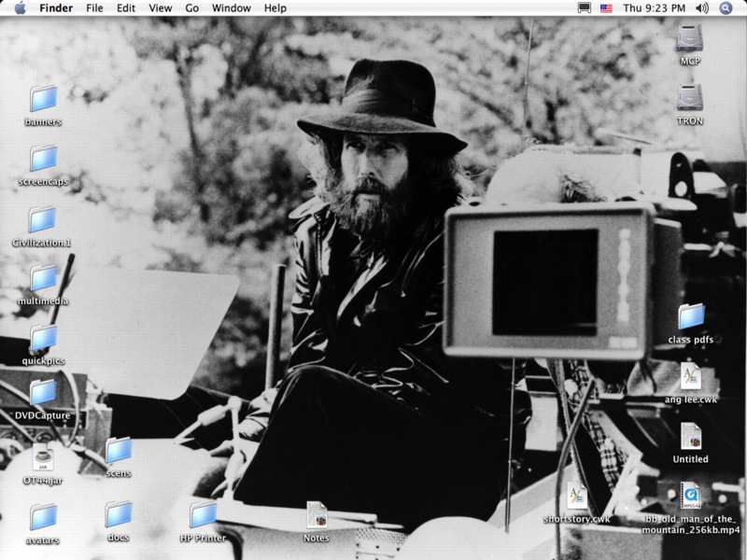Screen dimensions: 747x560
Task: Click the clock showing Thu 9:23 PM
Action: (654, 8)
